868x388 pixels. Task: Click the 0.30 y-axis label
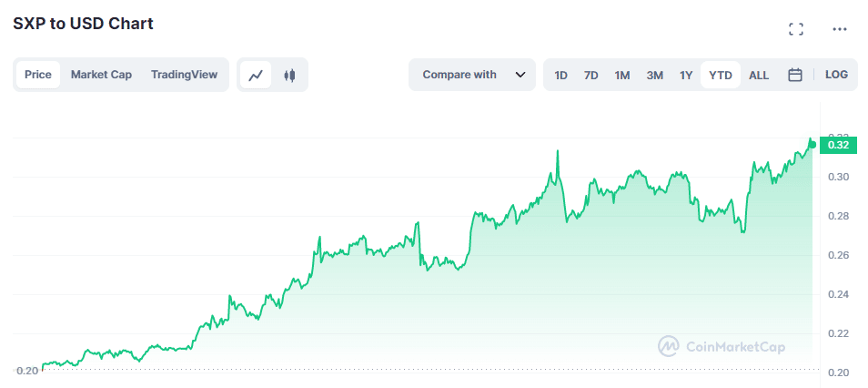838,177
